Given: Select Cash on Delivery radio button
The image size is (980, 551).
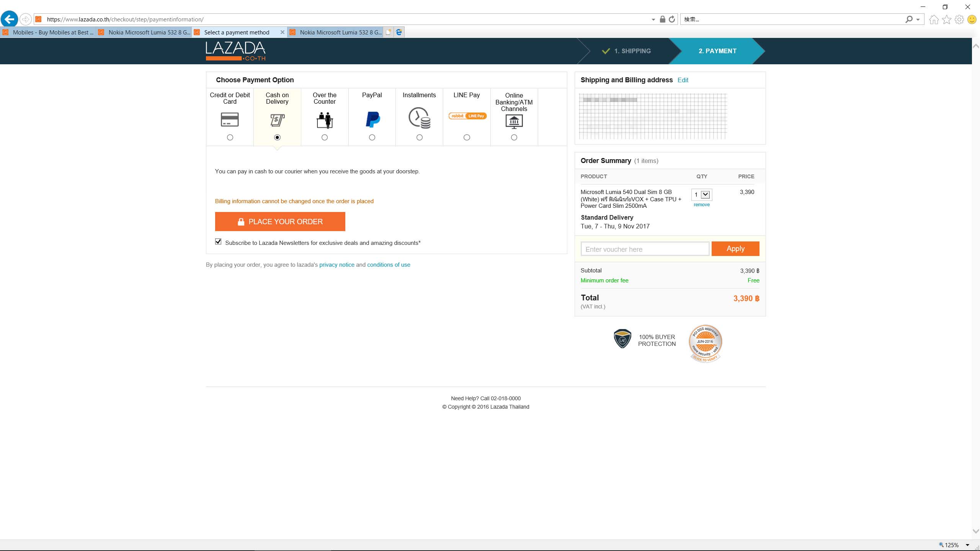Looking at the screenshot, I should click(277, 137).
